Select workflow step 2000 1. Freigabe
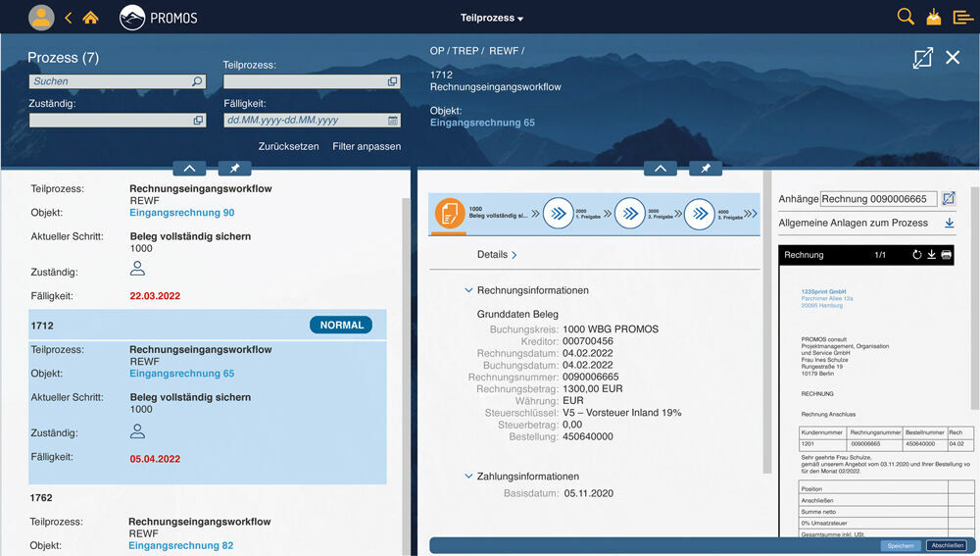 [x=558, y=214]
